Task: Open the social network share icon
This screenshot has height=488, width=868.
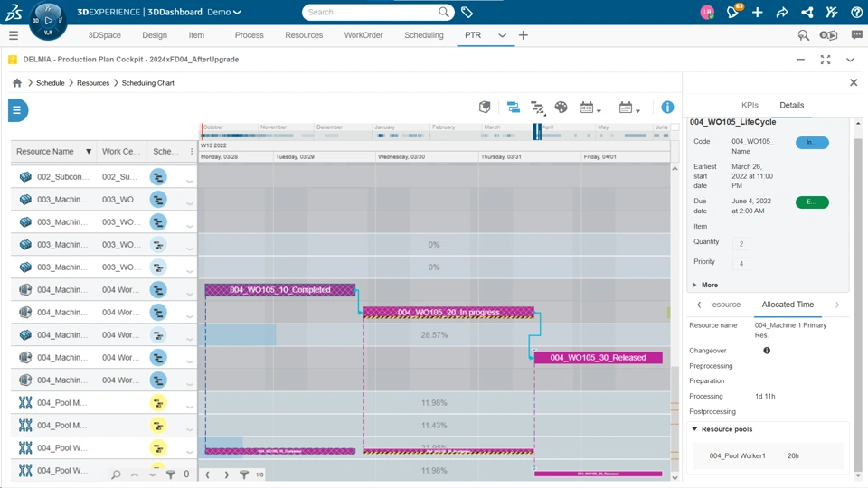Action: 807,12
